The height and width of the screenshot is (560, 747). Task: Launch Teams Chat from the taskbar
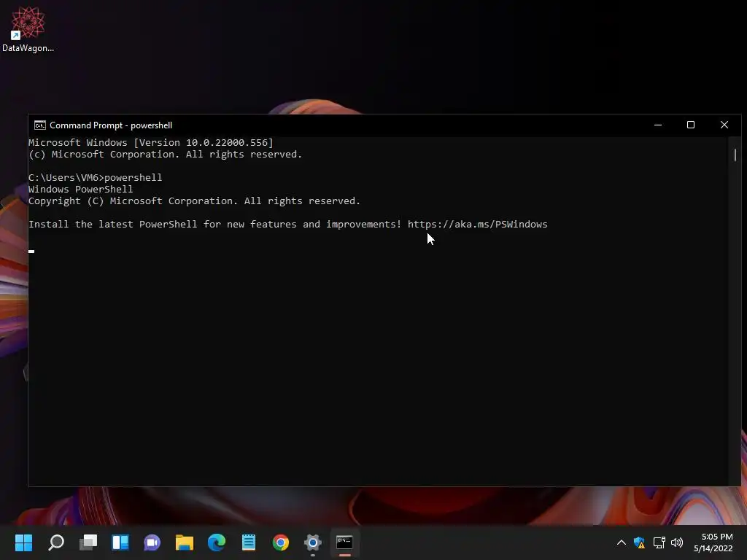(152, 542)
